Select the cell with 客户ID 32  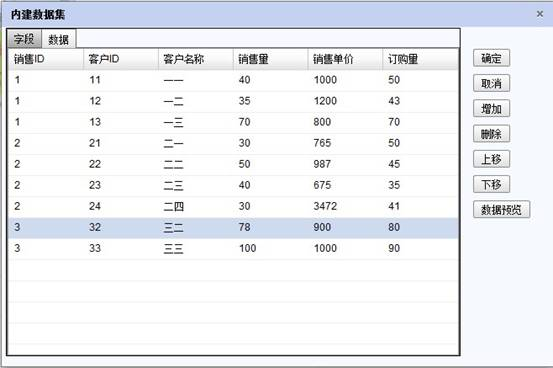[121, 227]
